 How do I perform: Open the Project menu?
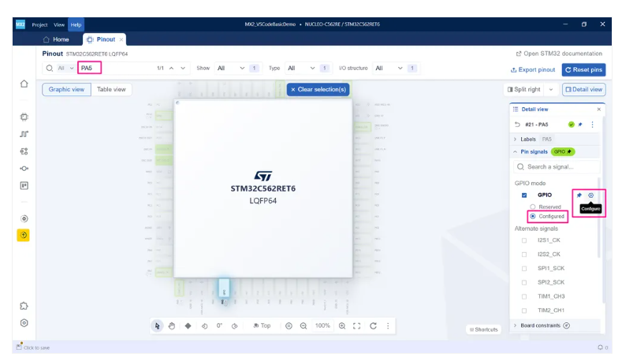[x=39, y=24]
